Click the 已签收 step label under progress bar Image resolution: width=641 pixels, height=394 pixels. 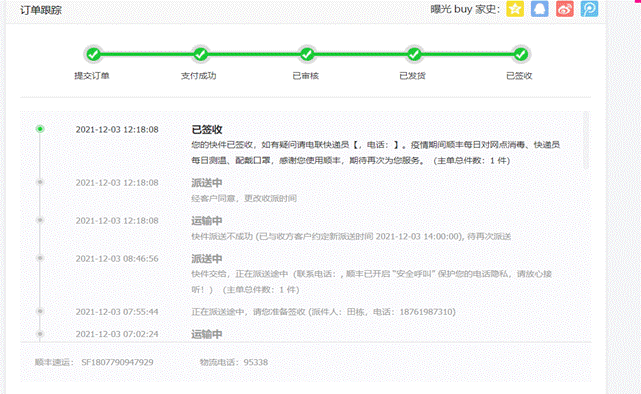click(519, 76)
